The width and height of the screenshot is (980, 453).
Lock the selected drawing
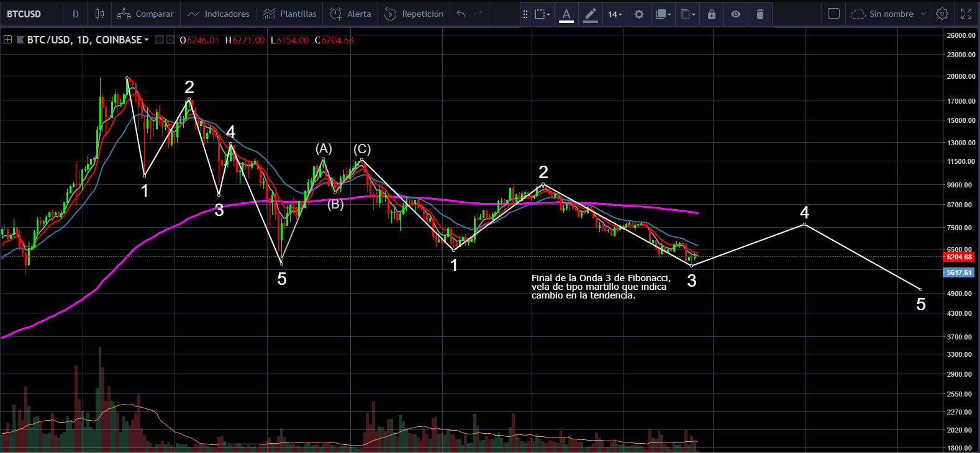tap(712, 14)
